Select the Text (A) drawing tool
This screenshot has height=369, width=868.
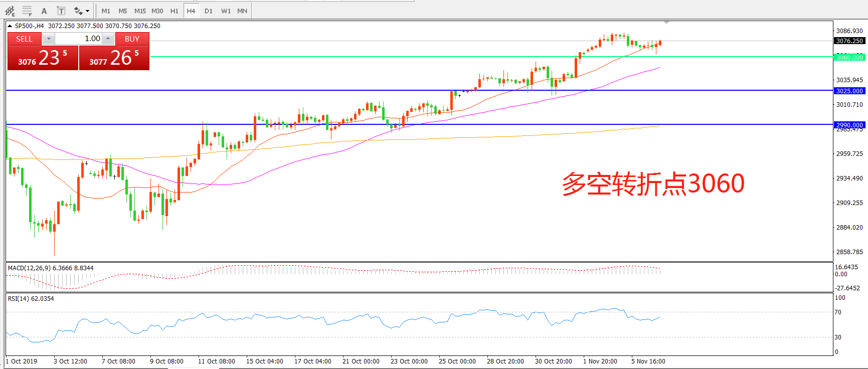pyautogui.click(x=44, y=11)
